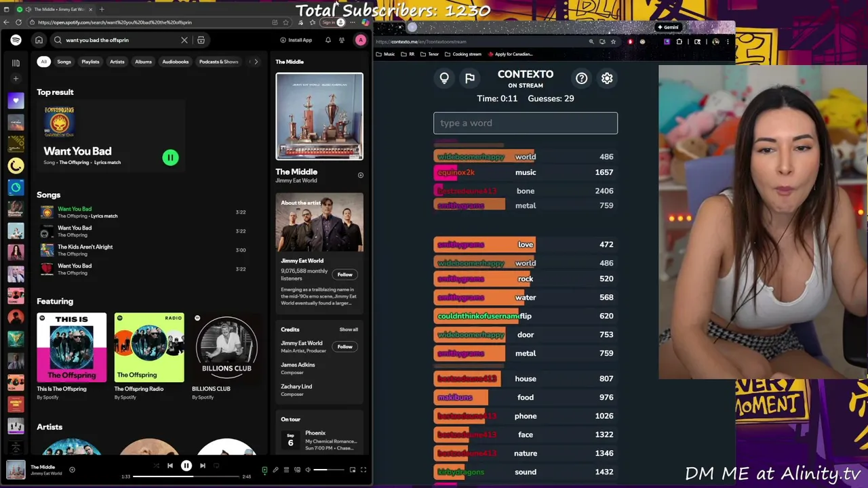This screenshot has width=868, height=488.
Task: Follow Jimmy Eat World in Credits
Action: 345,346
